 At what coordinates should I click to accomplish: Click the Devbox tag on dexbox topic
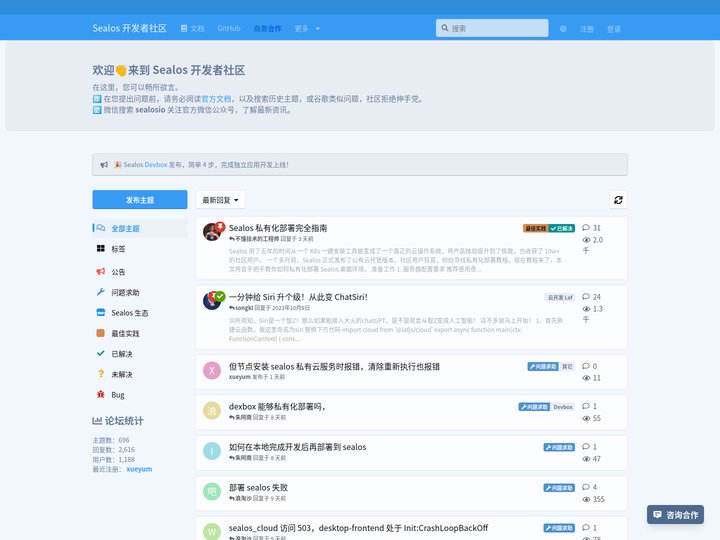562,407
